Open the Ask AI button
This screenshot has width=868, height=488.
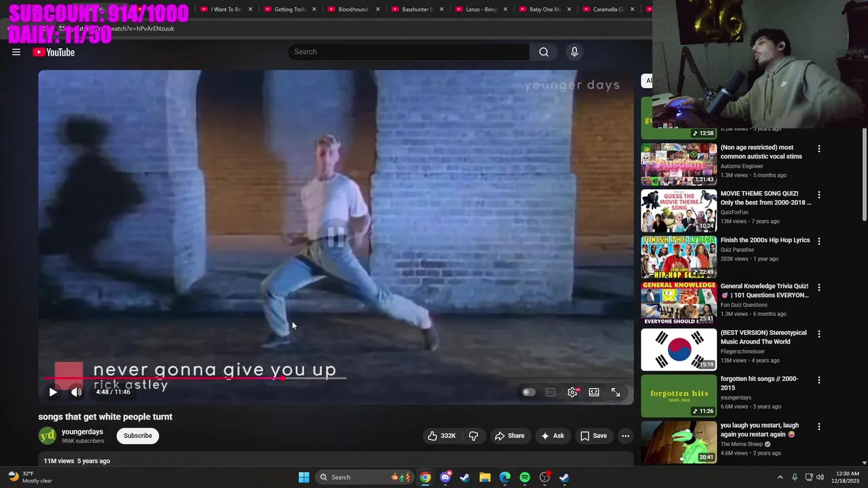[x=553, y=436]
